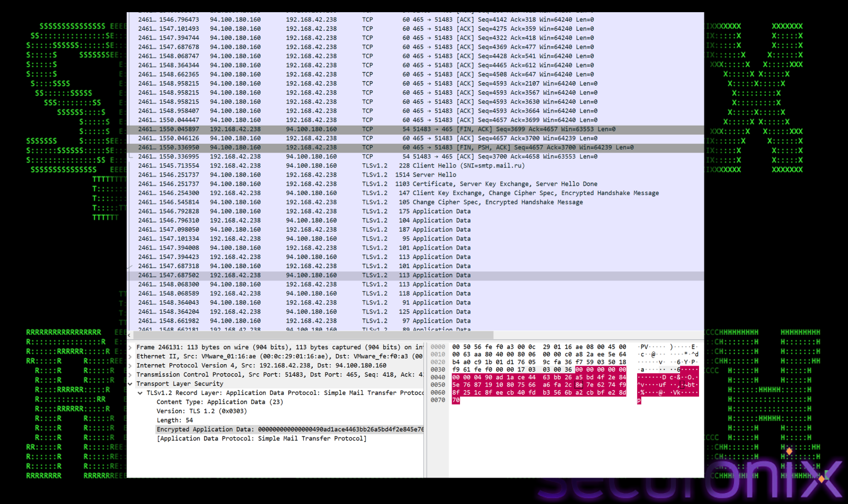
Task: Select the Length: 54 field
Action: [x=175, y=420]
